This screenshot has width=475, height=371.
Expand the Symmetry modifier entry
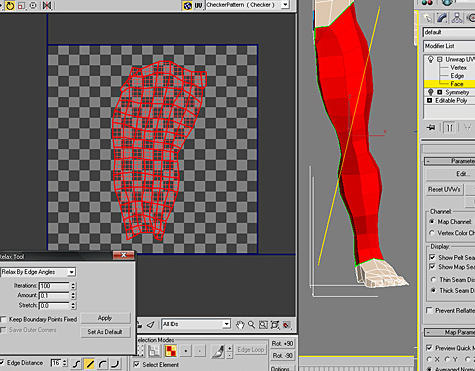click(440, 92)
